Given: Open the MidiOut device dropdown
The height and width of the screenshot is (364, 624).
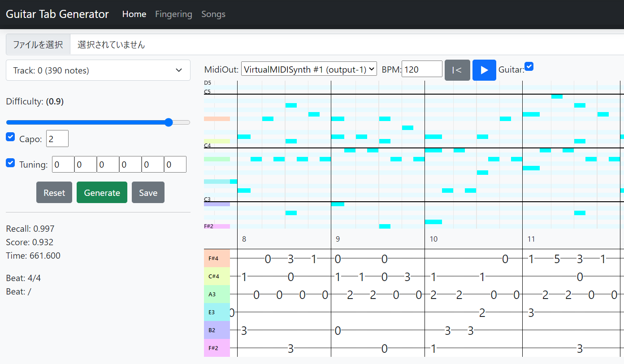Looking at the screenshot, I should [309, 69].
